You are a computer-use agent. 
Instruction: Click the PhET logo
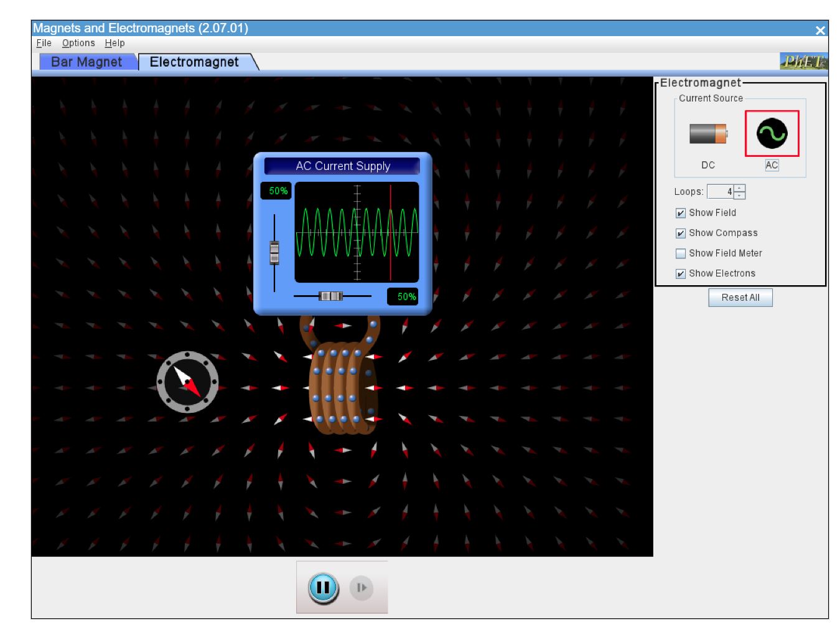tap(805, 62)
